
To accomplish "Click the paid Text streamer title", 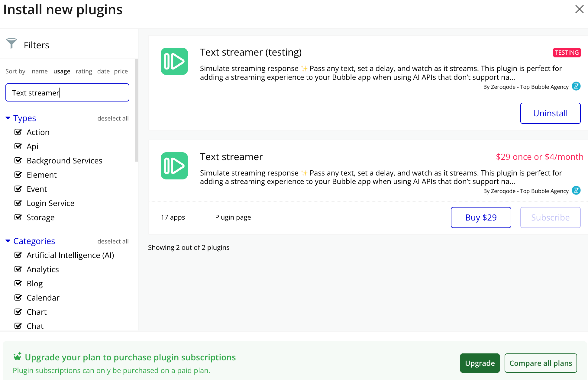I will click(231, 157).
